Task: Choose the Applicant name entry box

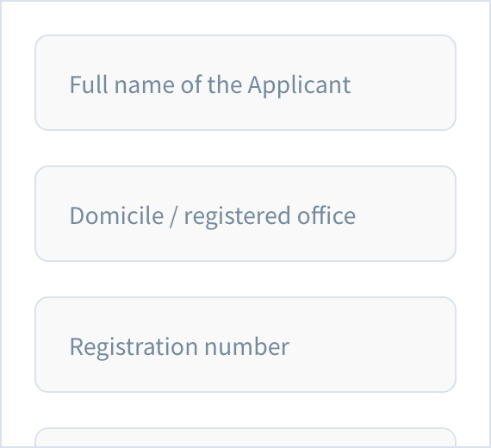Action: (245, 83)
